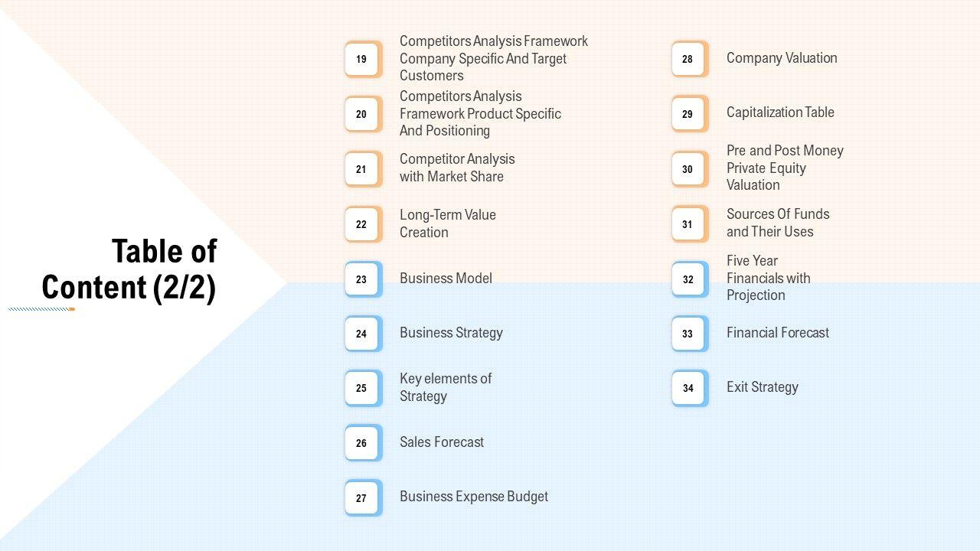Select the number 20 badge
Screen dimensions: 980x551
click(x=361, y=114)
